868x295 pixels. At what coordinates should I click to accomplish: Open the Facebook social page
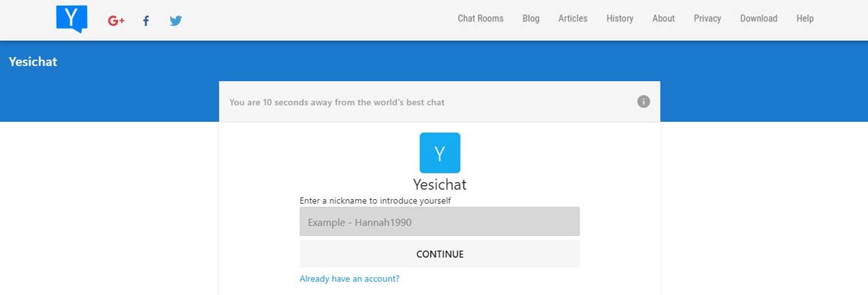click(x=145, y=21)
